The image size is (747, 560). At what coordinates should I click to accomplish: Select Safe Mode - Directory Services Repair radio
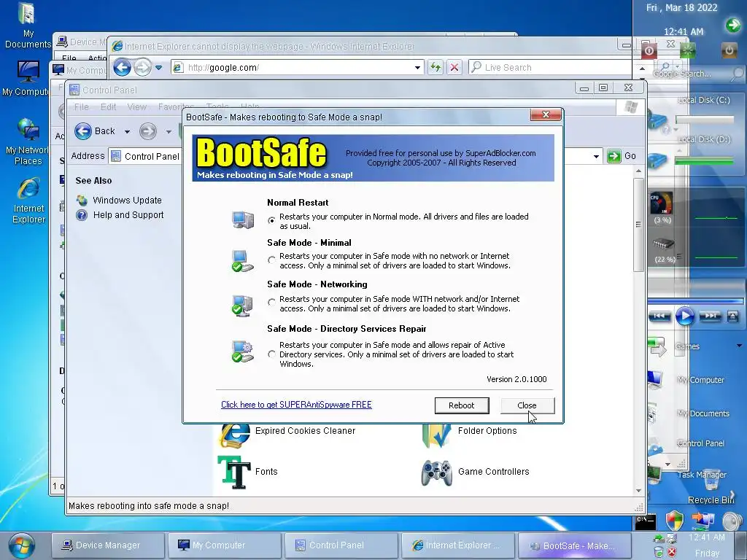pyautogui.click(x=271, y=354)
